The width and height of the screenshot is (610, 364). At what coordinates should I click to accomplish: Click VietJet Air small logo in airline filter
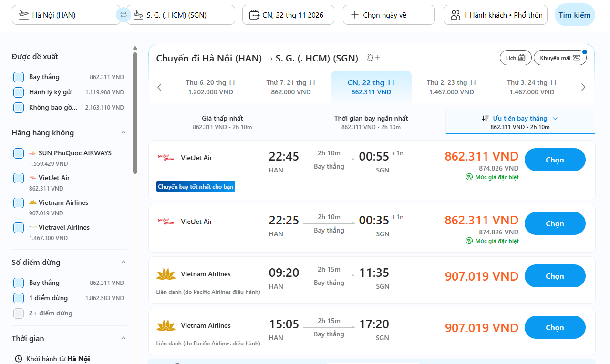click(33, 178)
